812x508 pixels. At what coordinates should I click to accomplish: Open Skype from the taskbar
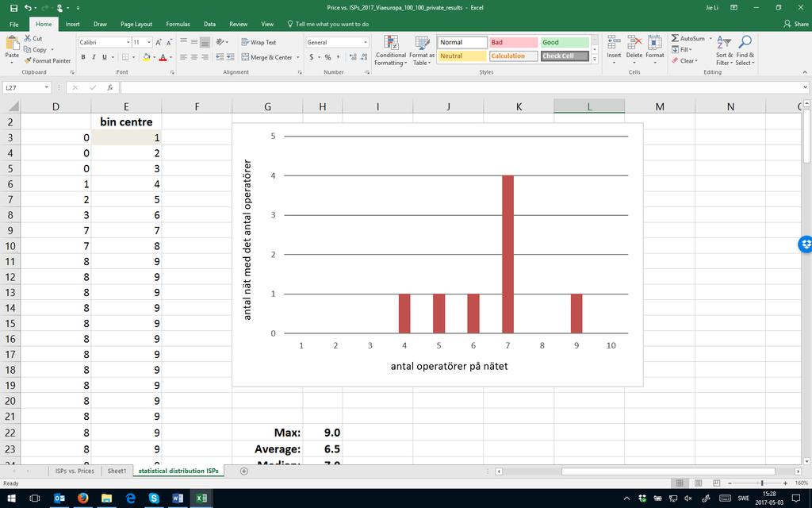click(x=154, y=498)
